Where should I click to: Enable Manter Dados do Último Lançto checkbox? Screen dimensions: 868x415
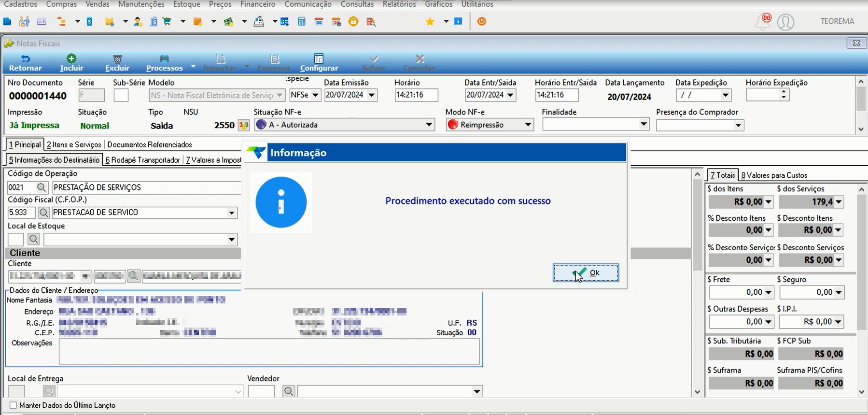tap(13, 405)
